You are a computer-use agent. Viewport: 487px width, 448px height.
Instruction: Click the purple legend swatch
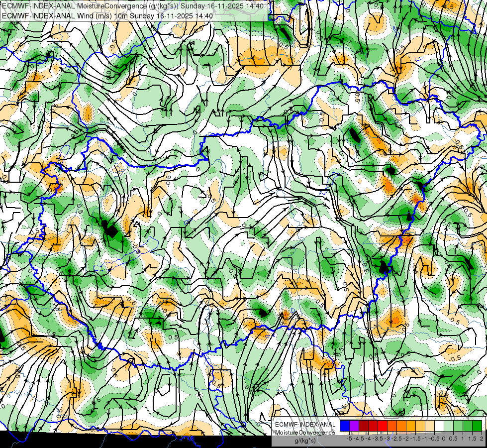[354, 426]
